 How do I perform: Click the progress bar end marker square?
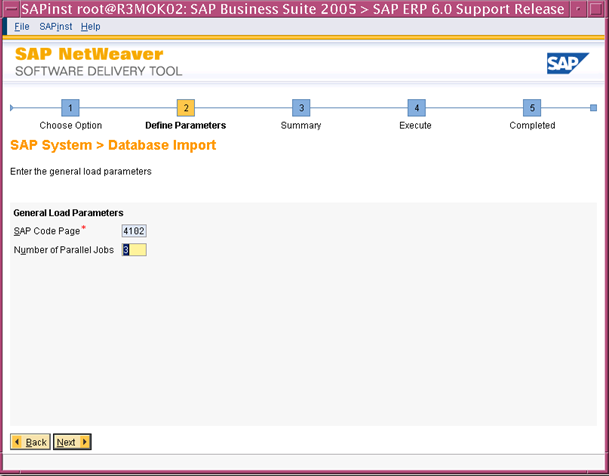click(x=593, y=108)
